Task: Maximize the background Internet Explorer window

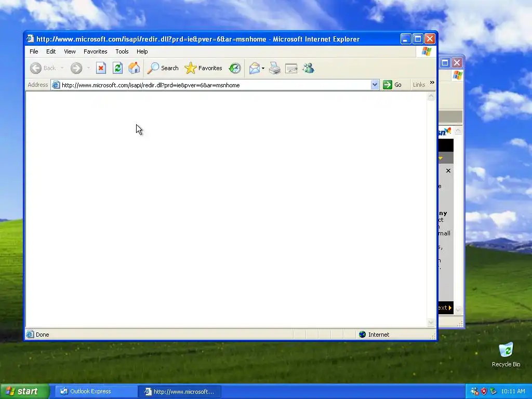Action: coord(445,63)
